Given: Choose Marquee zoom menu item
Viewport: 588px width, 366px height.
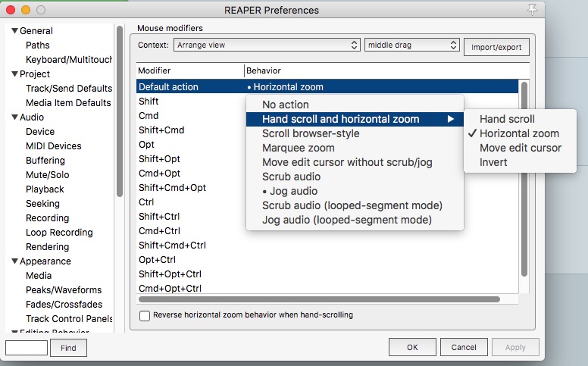Looking at the screenshot, I should pyautogui.click(x=355, y=148).
